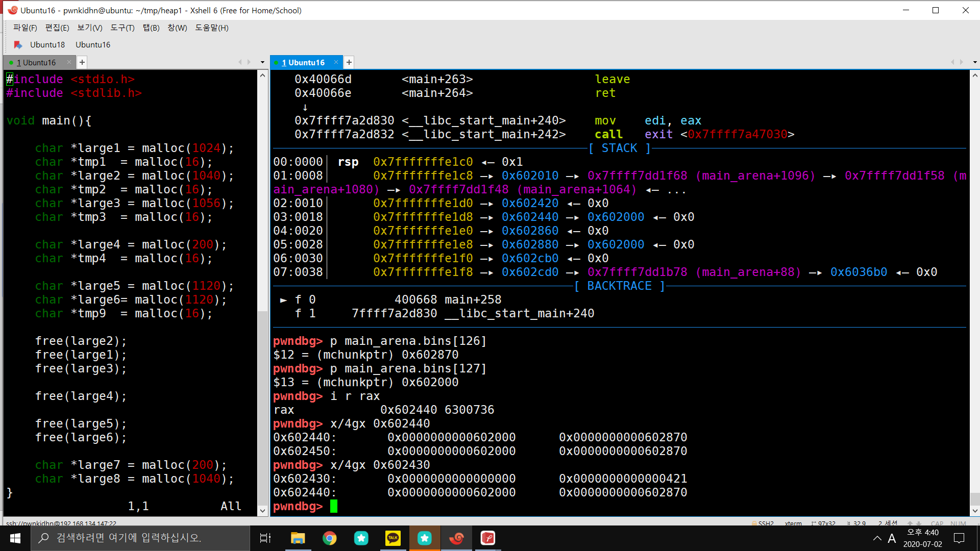Image resolution: width=980 pixels, height=551 pixels.
Task: Open KakaoTalk from the taskbar
Action: pyautogui.click(x=393, y=538)
